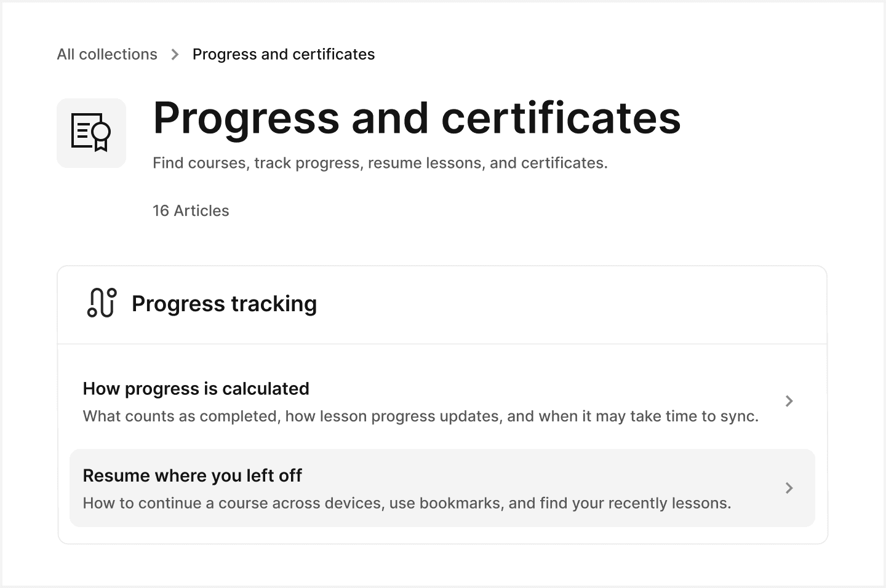
Task: Click the gray icon tile above the page title
Action: (91, 132)
